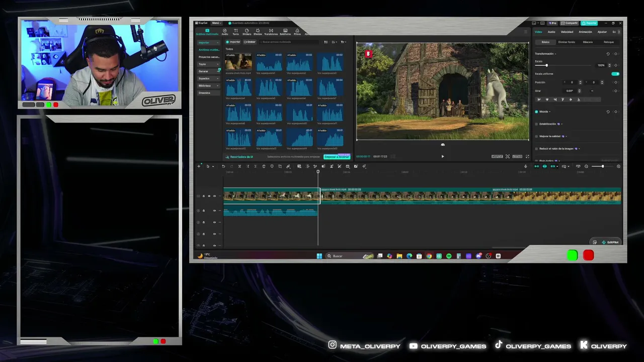Open the Windows Start menu
This screenshot has height=362, width=644.
tap(319, 256)
